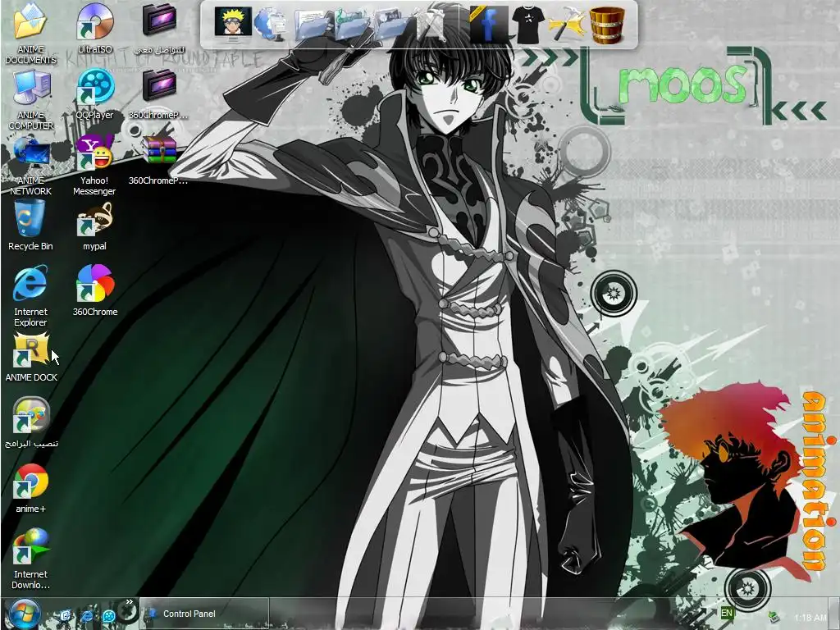The image size is (840, 630).
Task: Open the Windows Start orb
Action: tap(25, 614)
